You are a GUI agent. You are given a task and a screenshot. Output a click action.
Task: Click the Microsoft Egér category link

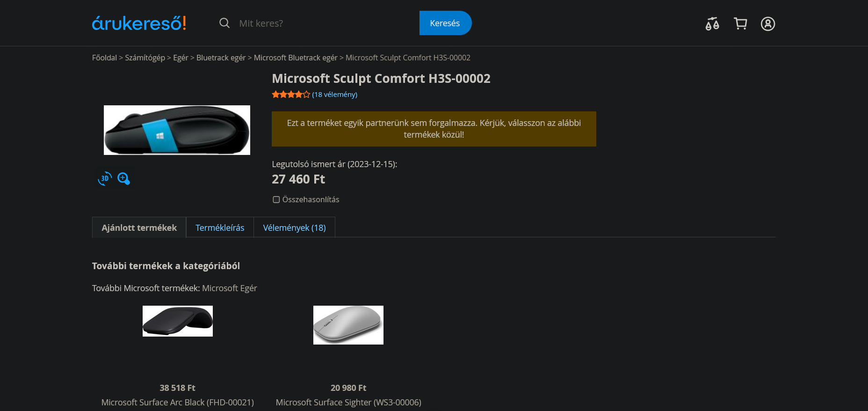tap(230, 288)
